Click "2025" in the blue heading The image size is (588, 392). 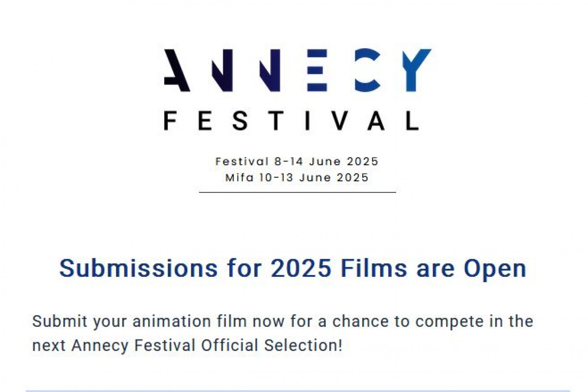301,269
